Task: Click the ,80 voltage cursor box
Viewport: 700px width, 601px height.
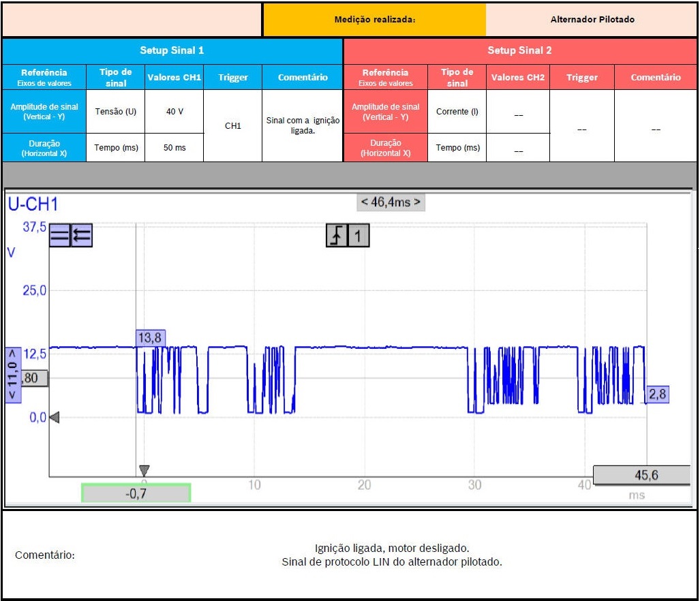Action: (x=34, y=378)
